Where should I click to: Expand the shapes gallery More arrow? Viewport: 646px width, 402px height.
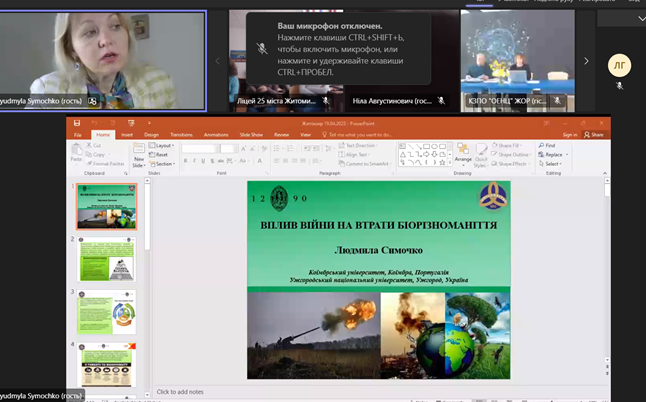450,163
